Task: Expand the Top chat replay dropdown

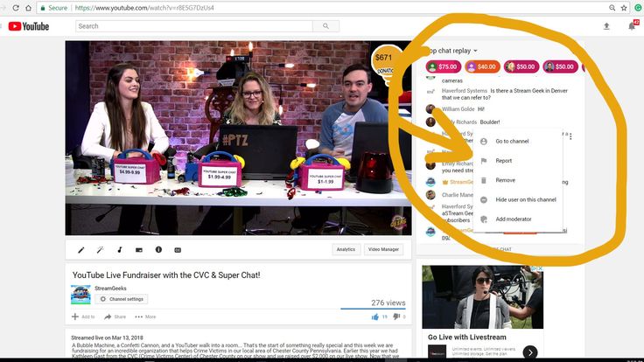Action: click(451, 51)
